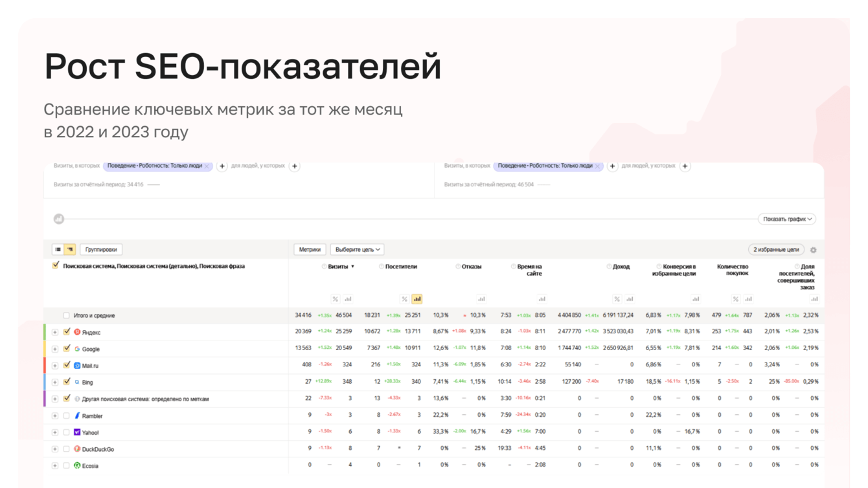Click the Yahoo! logo icon
Viewport: 868px width, 488px height.
pyautogui.click(x=77, y=432)
